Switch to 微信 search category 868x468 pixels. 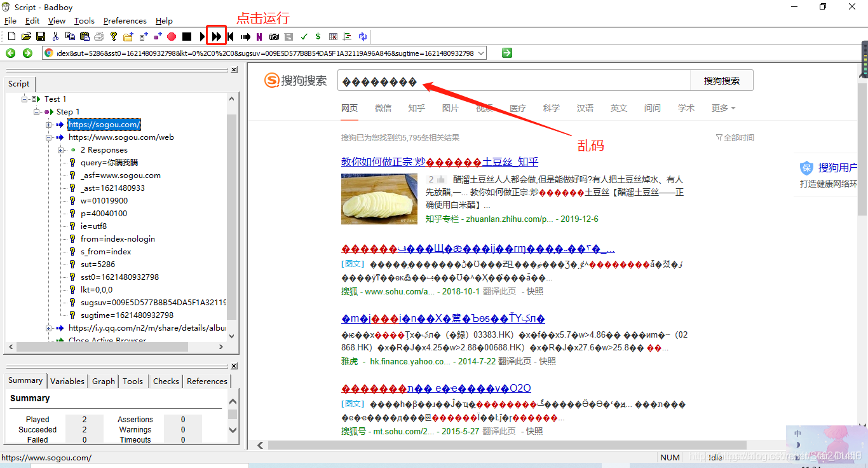tap(383, 108)
